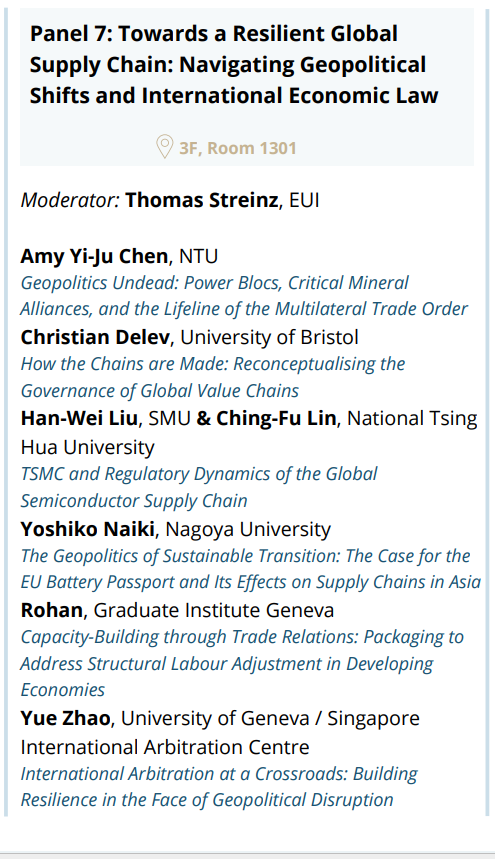The image size is (495, 859).
Task: Click speaker name Han-Wei Liu
Action: 79,418
